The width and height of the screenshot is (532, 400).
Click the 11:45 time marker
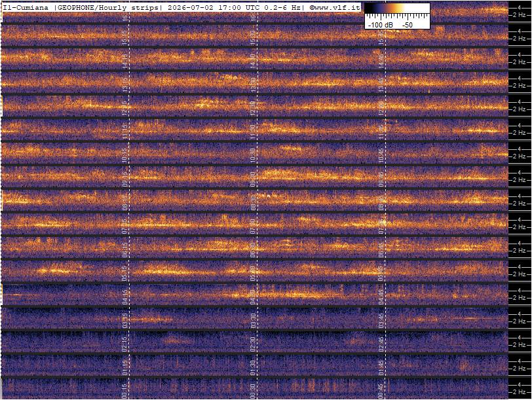point(381,132)
